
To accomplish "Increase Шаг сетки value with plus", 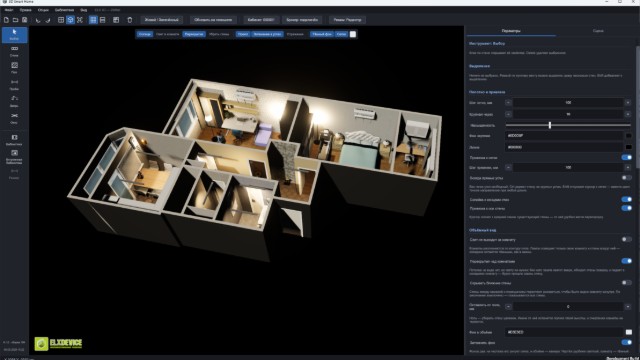I will pyautogui.click(x=628, y=102).
